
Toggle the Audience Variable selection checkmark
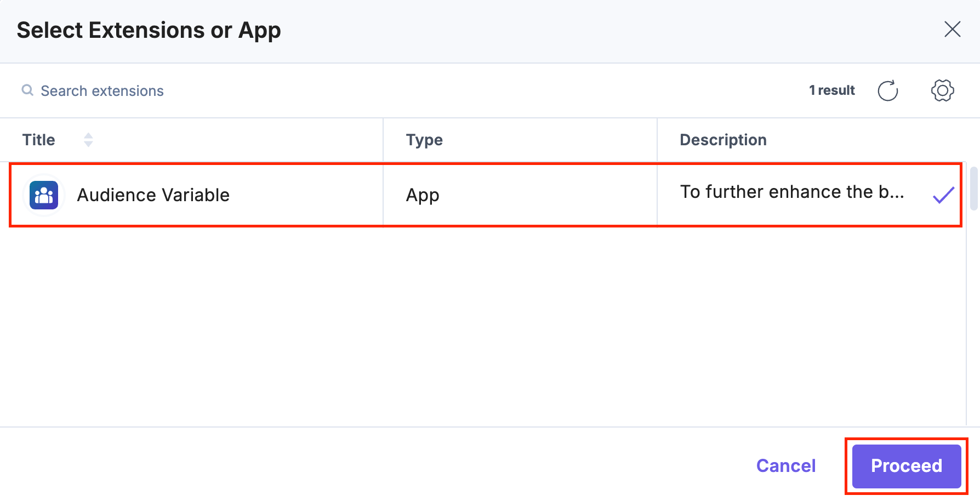943,195
